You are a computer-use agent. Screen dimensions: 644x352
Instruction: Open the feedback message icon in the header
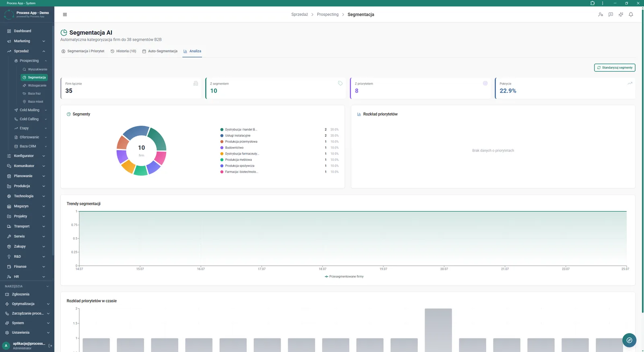(611, 14)
